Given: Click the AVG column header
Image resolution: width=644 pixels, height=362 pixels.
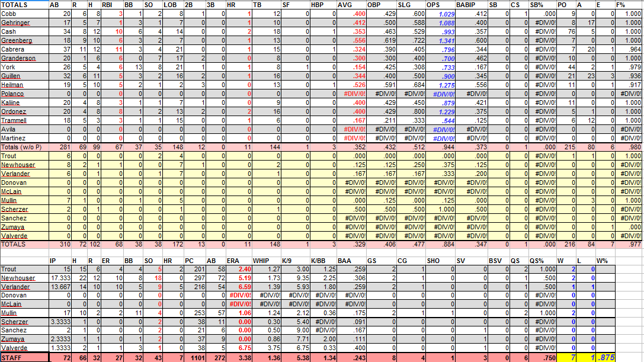Looking at the screenshot, I should pos(351,5).
